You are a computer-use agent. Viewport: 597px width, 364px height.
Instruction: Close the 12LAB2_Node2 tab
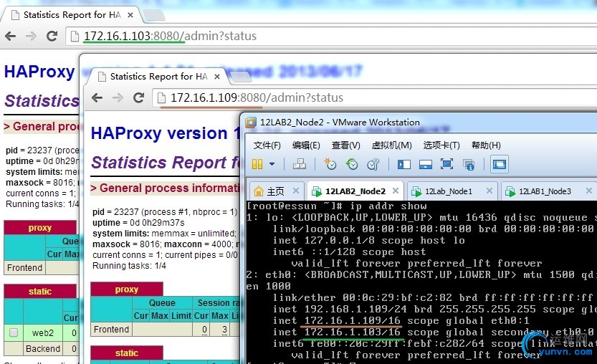click(x=396, y=191)
